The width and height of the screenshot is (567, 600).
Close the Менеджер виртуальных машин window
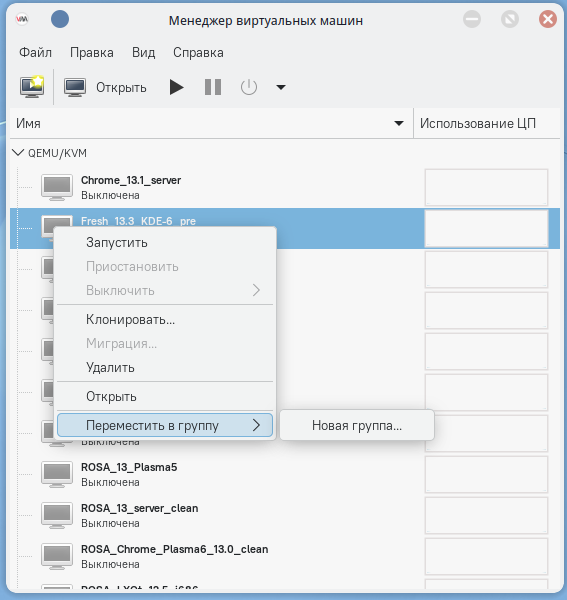tap(548, 19)
